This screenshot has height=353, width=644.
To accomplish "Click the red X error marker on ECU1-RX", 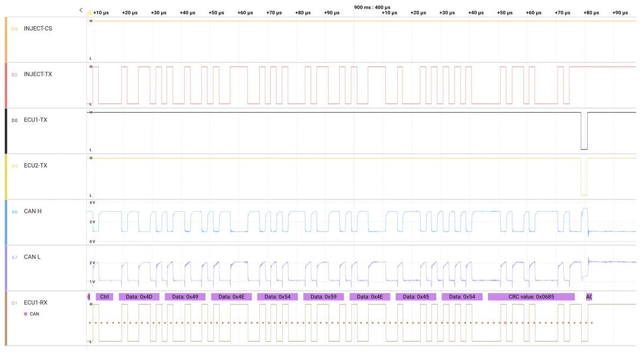I will pos(505,323).
